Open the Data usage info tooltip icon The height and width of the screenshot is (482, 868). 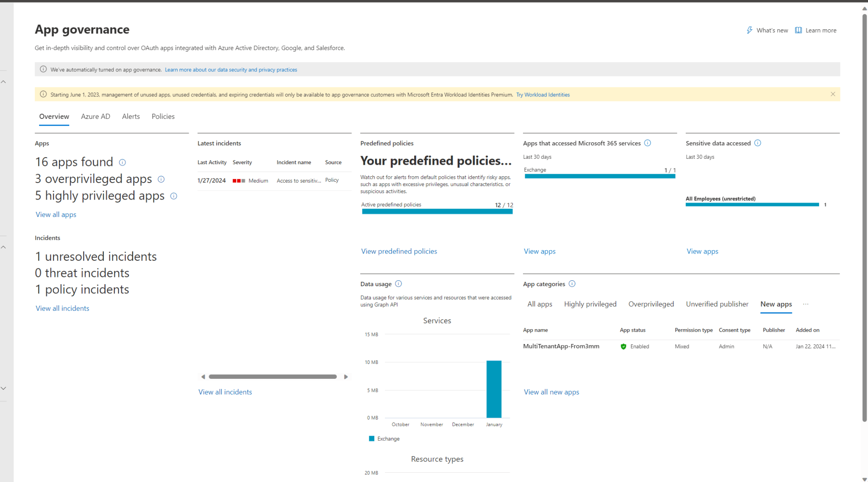pyautogui.click(x=399, y=284)
